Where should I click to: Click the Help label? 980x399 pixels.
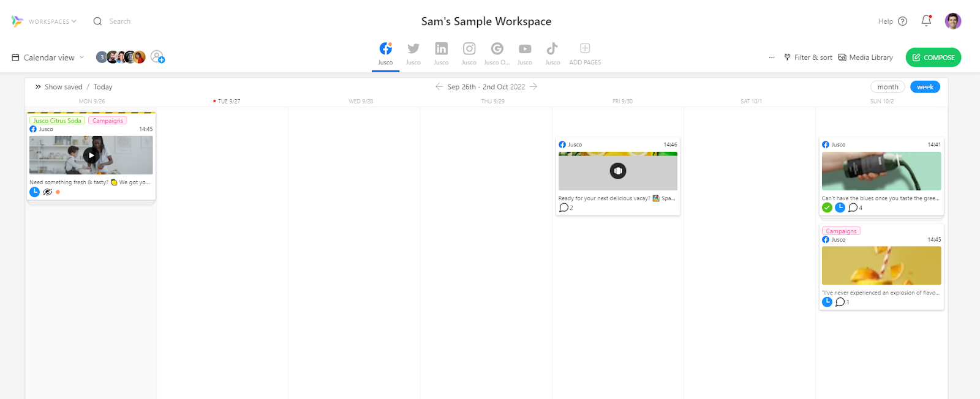pos(885,21)
